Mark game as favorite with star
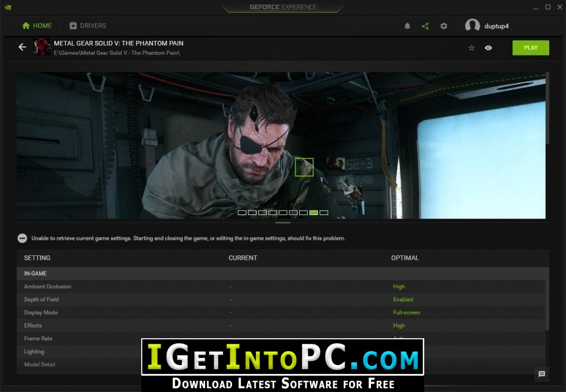Screen dimensions: 566x392 click(x=471, y=48)
